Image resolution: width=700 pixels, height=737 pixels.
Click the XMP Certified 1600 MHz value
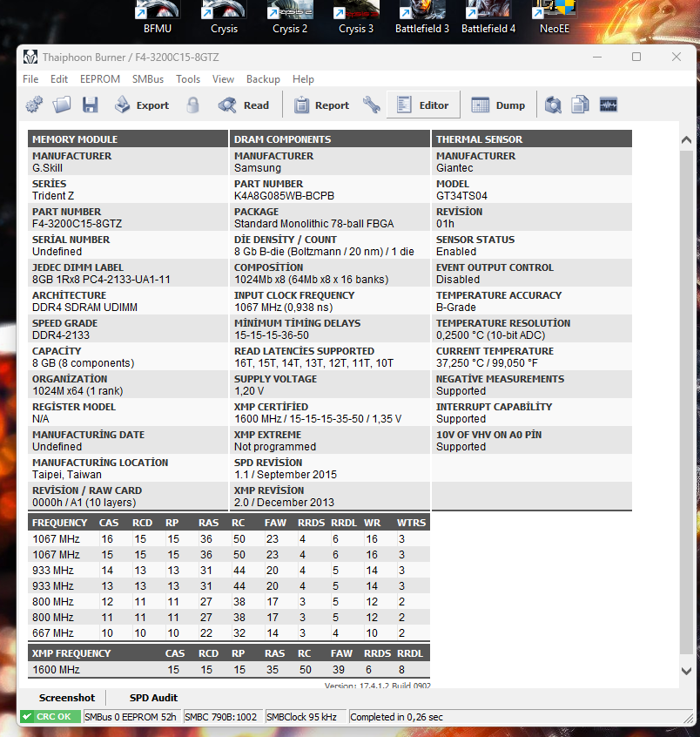318,419
